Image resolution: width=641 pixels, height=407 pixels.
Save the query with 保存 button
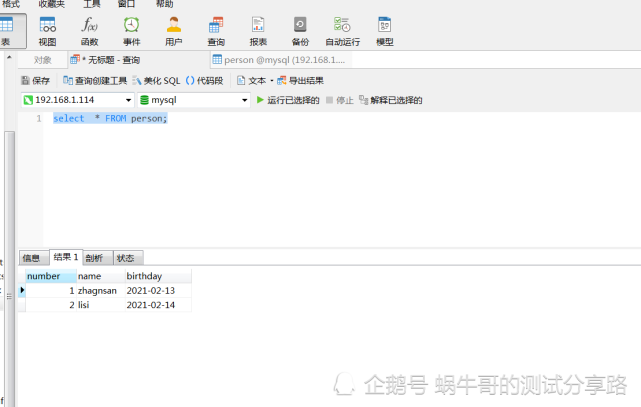36,81
